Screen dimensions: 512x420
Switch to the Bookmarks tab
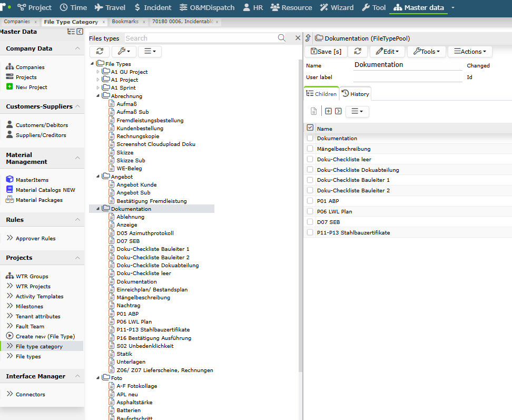coord(125,22)
